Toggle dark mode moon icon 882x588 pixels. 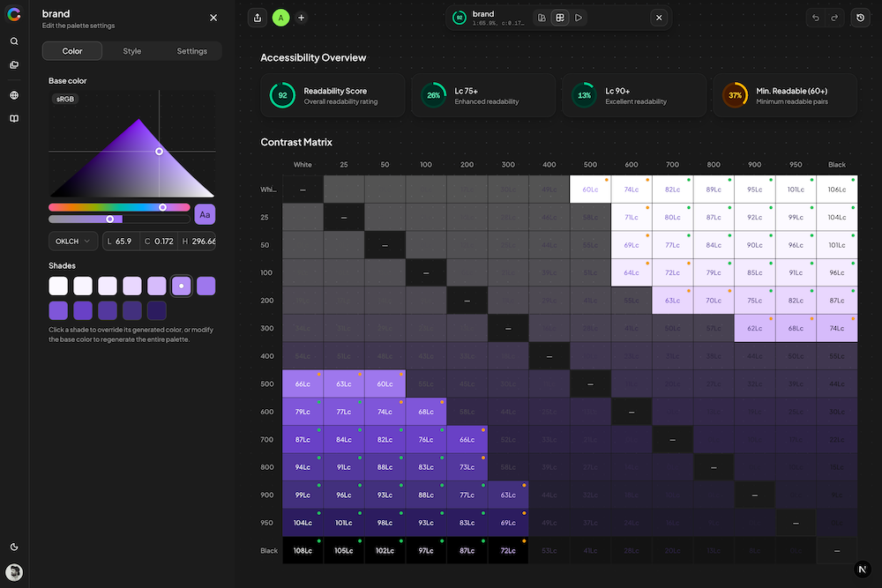14,547
